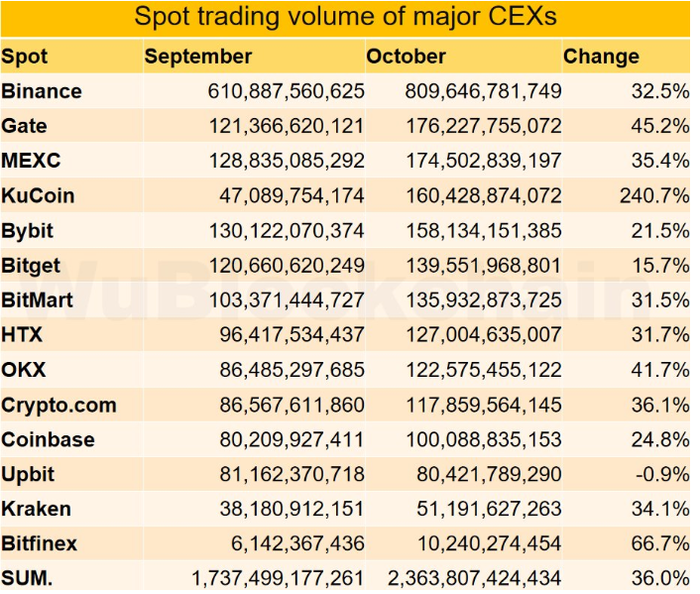This screenshot has height=594, width=700.
Task: Click KuCoin's 240.7% change cell
Action: [653, 195]
